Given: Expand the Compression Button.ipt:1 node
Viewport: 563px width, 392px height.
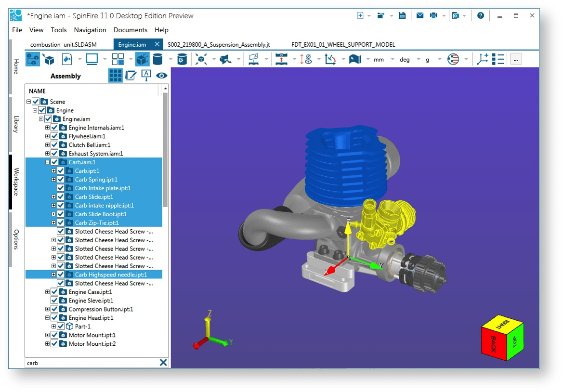Looking at the screenshot, I should pos(47,309).
